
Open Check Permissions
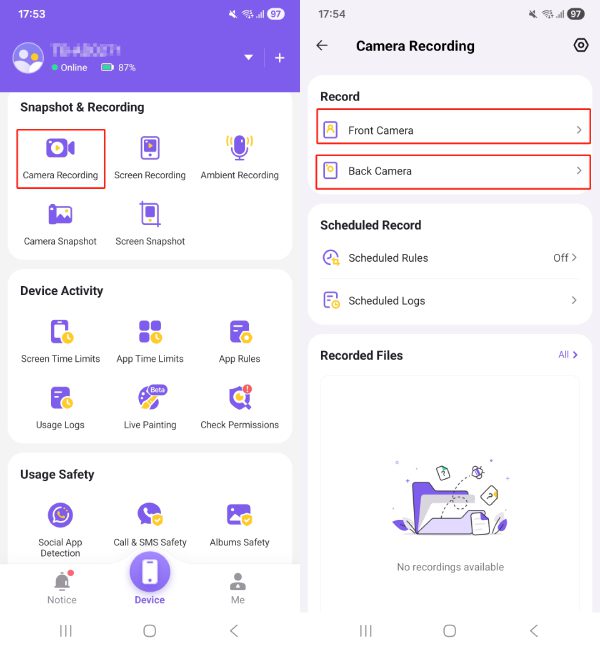click(x=239, y=407)
